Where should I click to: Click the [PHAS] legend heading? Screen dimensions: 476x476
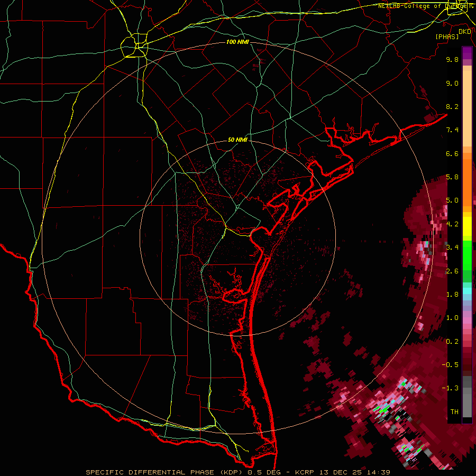click(447, 37)
